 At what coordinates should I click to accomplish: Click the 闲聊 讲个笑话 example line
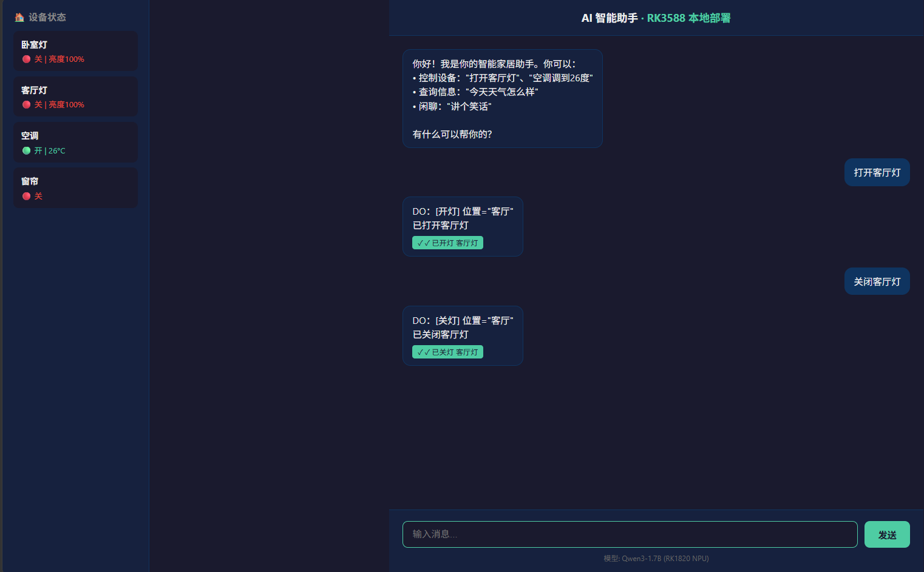tap(452, 107)
